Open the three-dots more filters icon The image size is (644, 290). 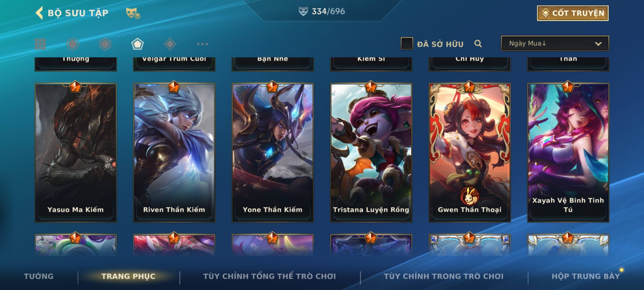click(x=202, y=44)
